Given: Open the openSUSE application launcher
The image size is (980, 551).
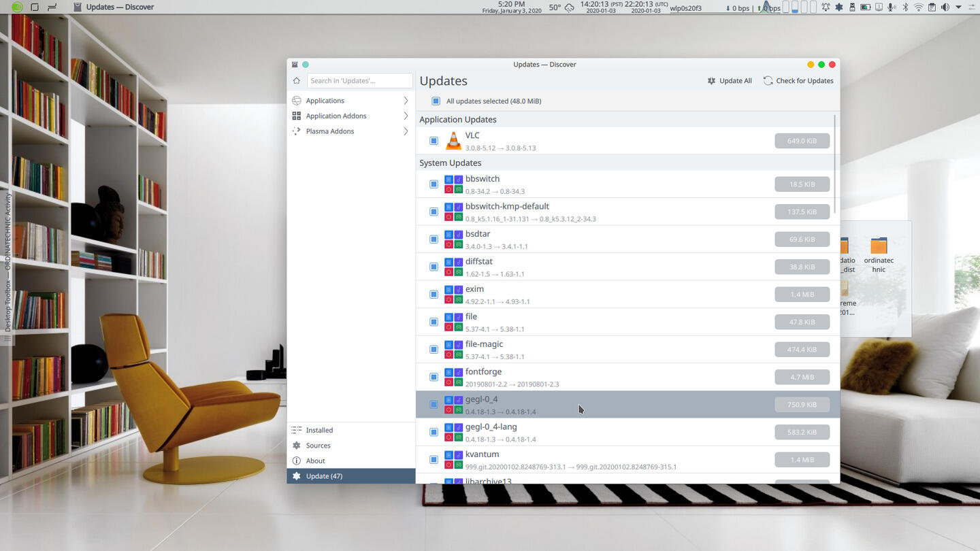Looking at the screenshot, I should 17,7.
